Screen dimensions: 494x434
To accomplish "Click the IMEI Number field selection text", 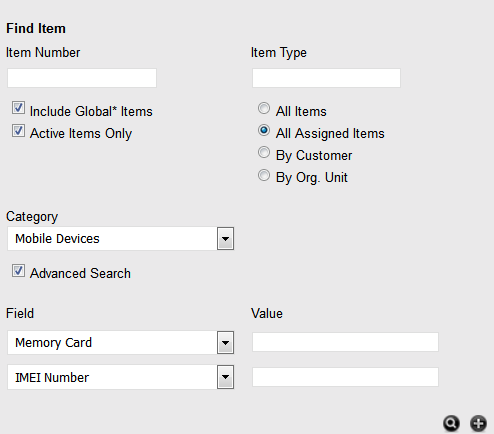I will 52,378.
